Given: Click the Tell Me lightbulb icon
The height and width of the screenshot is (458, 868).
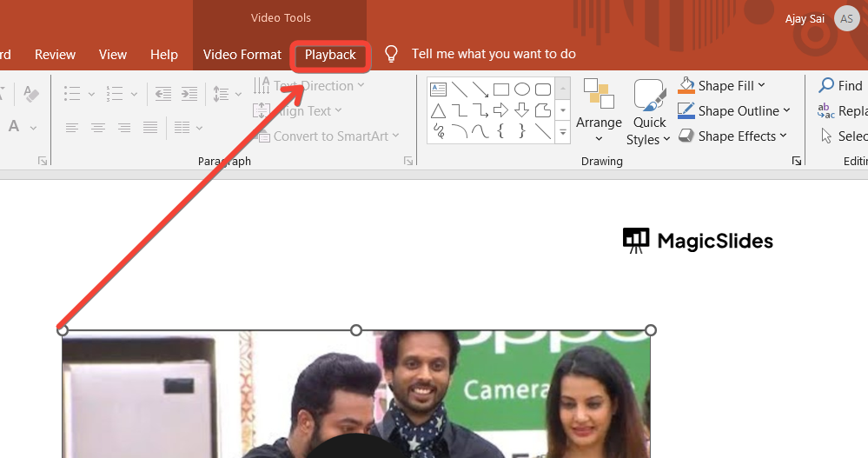Looking at the screenshot, I should (x=392, y=54).
